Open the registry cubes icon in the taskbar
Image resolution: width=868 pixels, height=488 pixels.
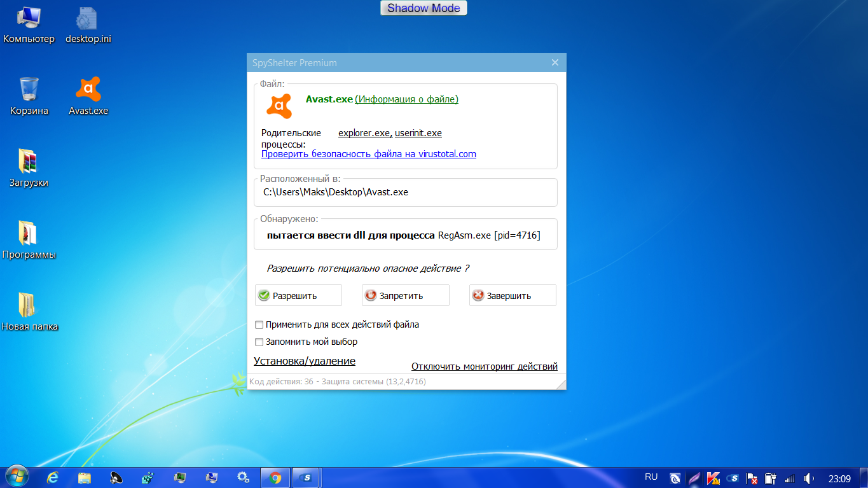click(148, 477)
